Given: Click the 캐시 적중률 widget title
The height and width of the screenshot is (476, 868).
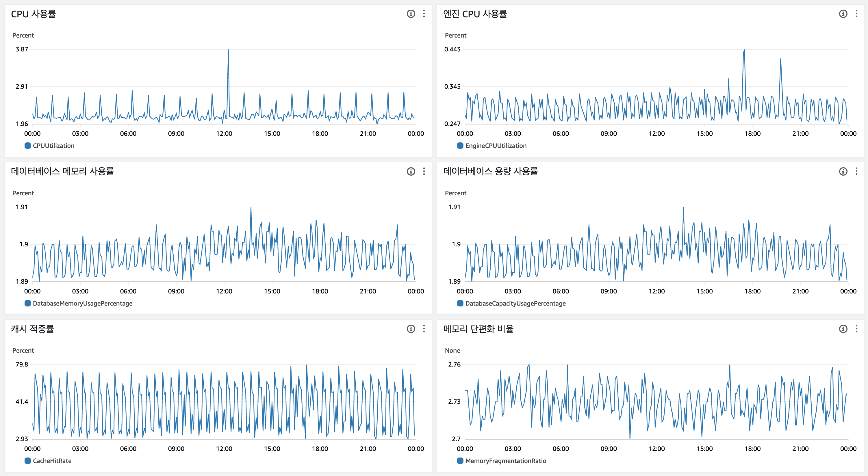Looking at the screenshot, I should coord(32,329).
